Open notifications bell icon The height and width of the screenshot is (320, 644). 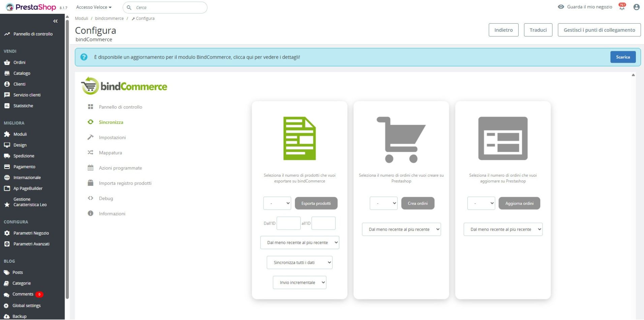click(x=622, y=7)
